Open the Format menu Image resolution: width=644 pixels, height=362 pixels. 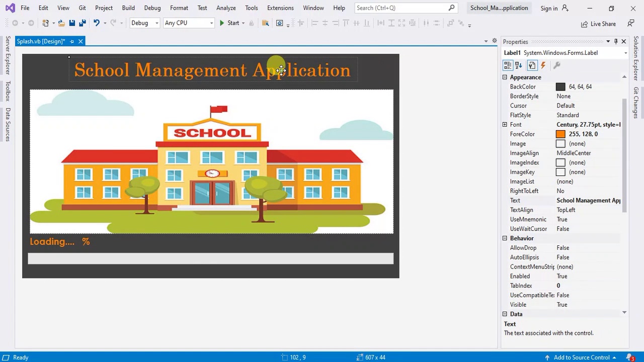point(179,8)
